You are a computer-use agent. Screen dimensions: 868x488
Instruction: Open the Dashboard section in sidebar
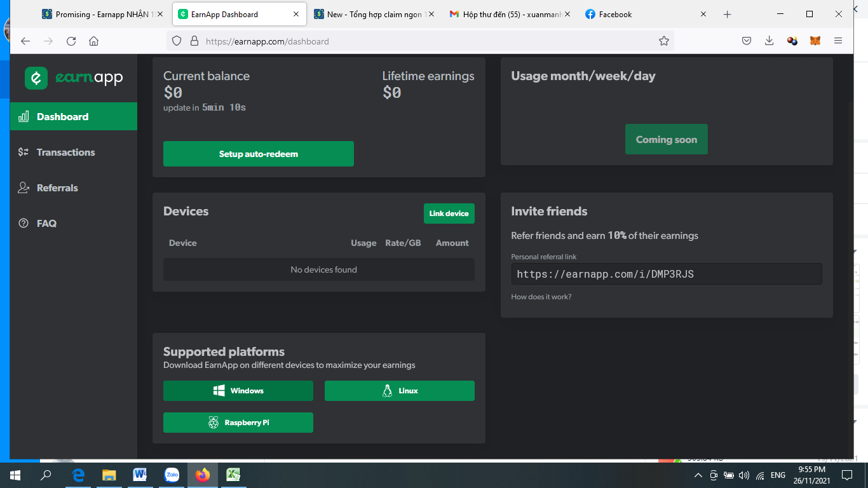74,116
